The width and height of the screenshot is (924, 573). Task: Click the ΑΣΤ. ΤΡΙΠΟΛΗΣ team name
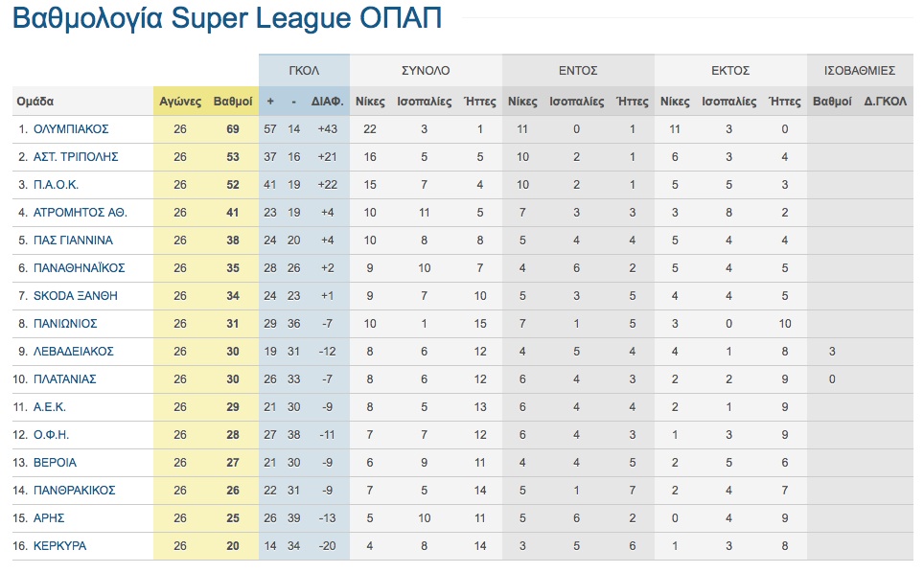click(77, 156)
